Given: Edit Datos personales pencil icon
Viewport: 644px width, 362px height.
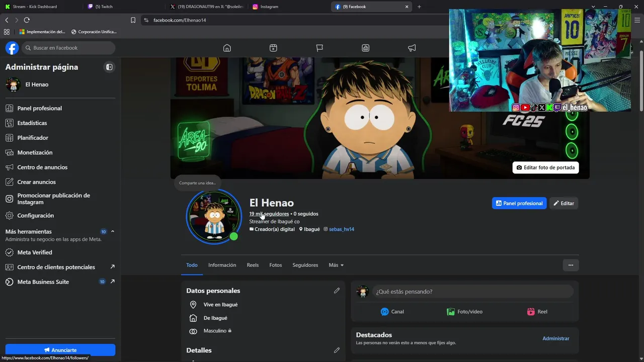Looking at the screenshot, I should (x=337, y=291).
